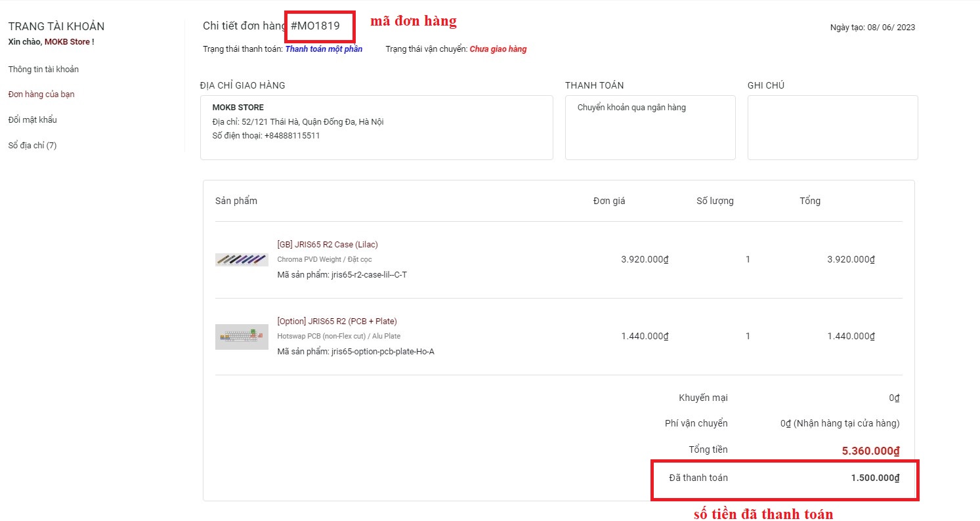The image size is (980, 521).
Task: Click JRIS65 R2 Case (Lilac) product link
Action: tap(328, 245)
